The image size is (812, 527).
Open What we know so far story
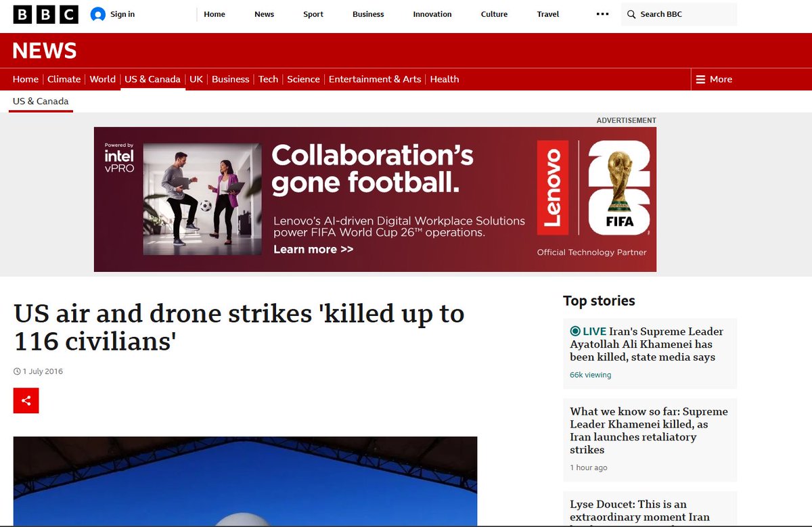[649, 430]
